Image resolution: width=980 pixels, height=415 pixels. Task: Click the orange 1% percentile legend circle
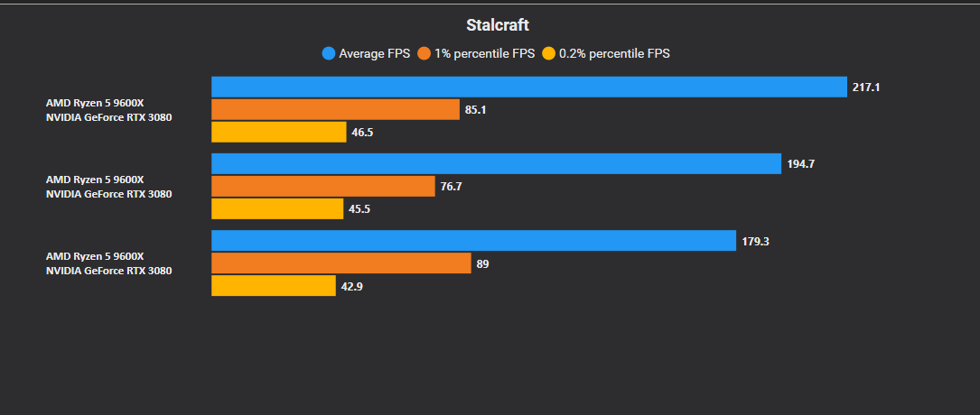(x=425, y=53)
